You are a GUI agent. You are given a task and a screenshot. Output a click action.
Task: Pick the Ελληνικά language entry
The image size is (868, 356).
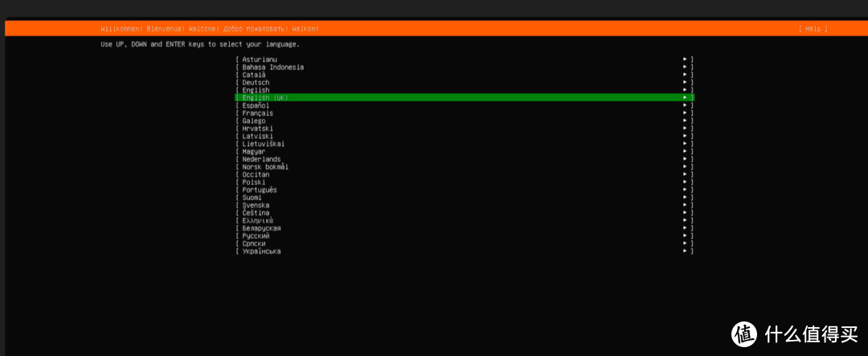257,220
